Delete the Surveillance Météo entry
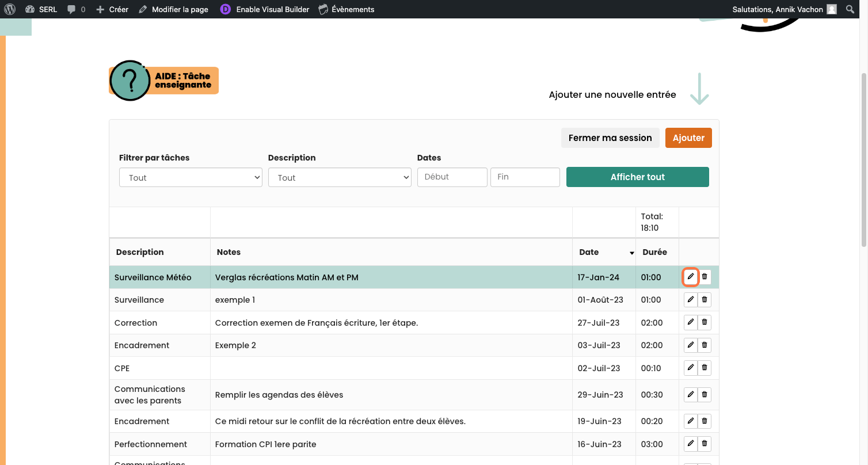The width and height of the screenshot is (868, 465). click(705, 277)
